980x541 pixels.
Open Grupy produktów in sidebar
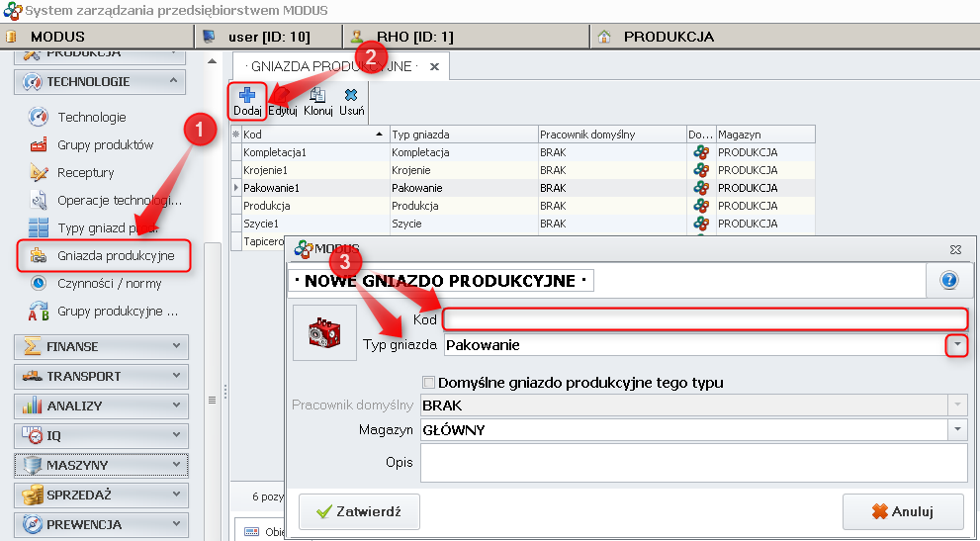tap(91, 144)
